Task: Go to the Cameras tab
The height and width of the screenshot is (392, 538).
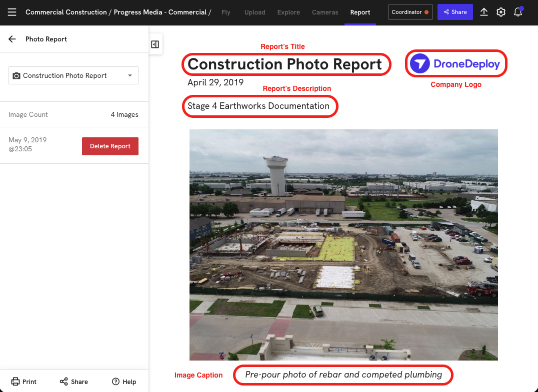Action: pyautogui.click(x=325, y=12)
